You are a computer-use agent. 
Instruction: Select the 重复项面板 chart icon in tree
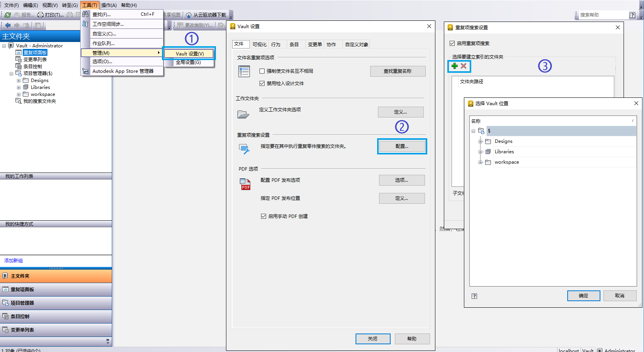click(19, 53)
